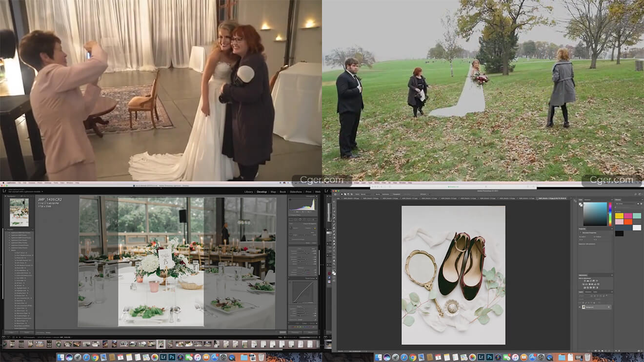Launch Chrome from the dock below the Photoshop window
Viewport: 644px width, 362px height.
tap(413, 358)
